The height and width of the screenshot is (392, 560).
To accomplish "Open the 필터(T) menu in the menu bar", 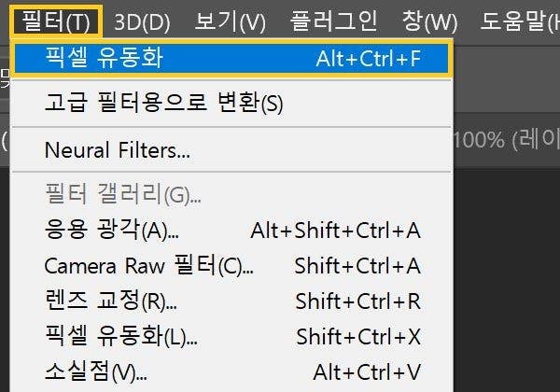I will coord(57,21).
